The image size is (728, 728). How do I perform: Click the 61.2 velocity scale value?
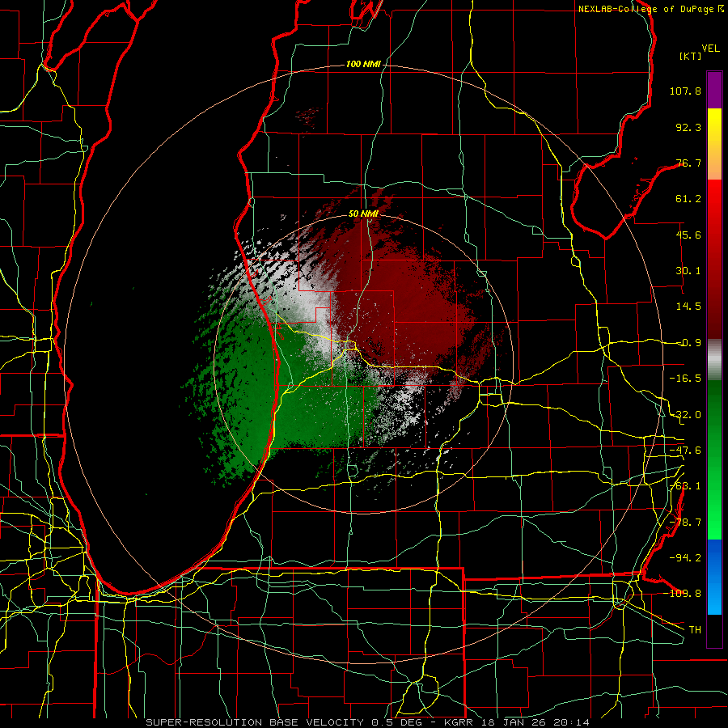(688, 199)
